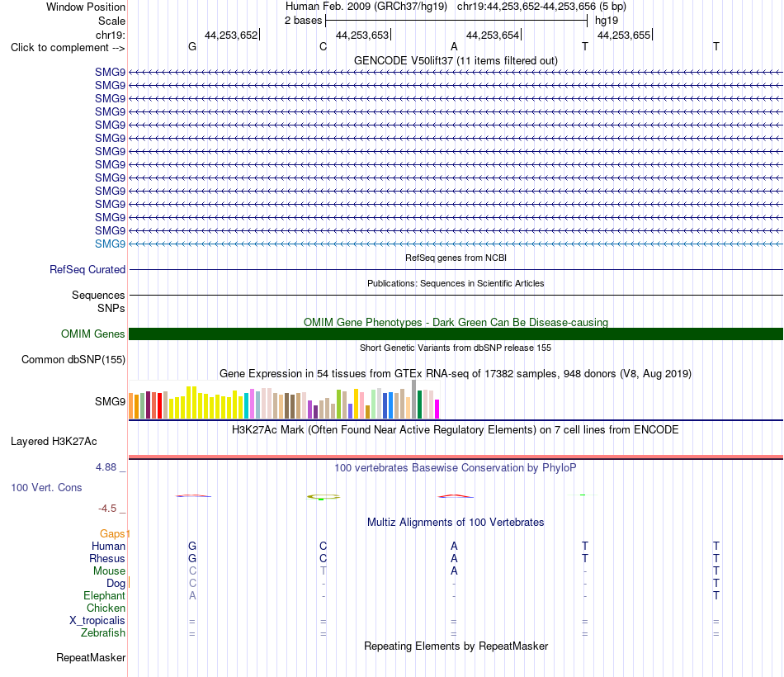This screenshot has width=784, height=677.
Task: Click the Rhesus alignment row label
Action: point(107,558)
